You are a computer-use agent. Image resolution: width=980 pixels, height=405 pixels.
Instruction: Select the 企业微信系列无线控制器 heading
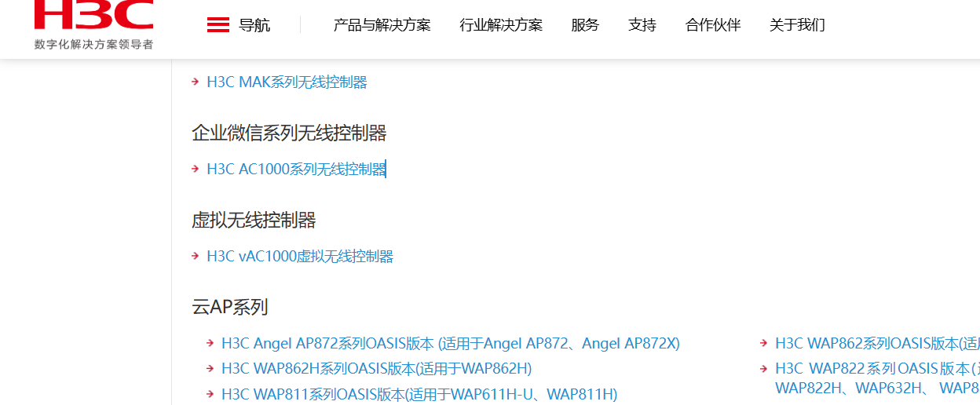pyautogui.click(x=289, y=133)
